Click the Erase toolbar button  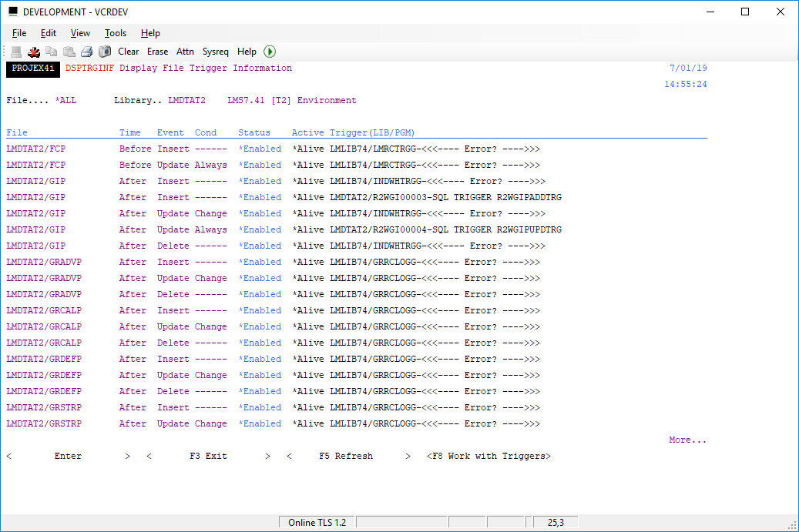pos(157,52)
